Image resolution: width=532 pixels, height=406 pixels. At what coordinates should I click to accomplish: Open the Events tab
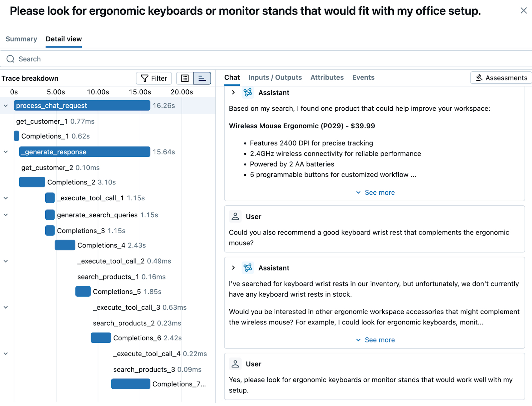[x=363, y=77]
